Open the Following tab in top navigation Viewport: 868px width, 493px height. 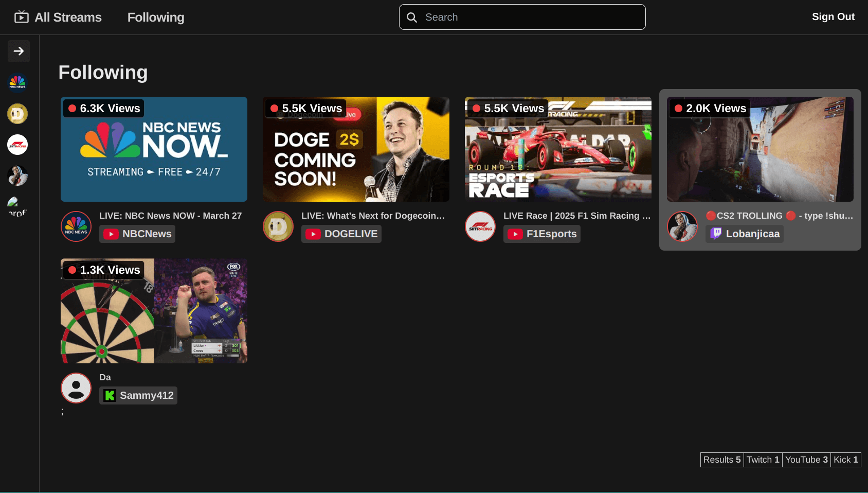(156, 17)
